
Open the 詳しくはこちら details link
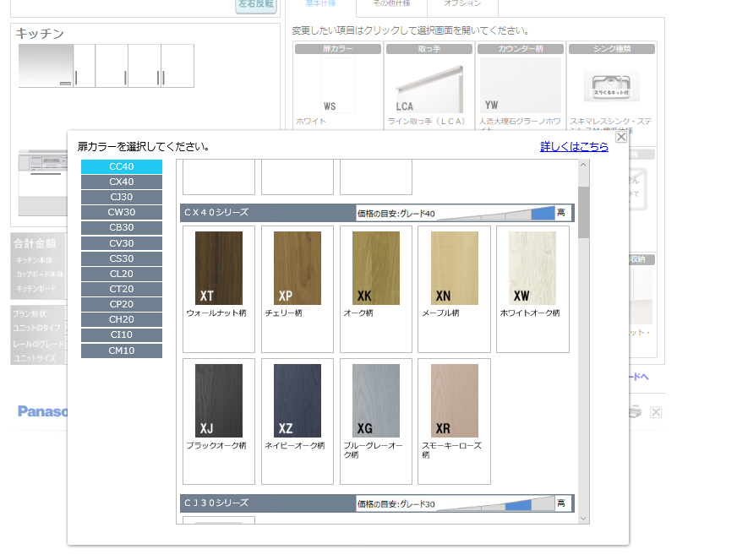(574, 146)
